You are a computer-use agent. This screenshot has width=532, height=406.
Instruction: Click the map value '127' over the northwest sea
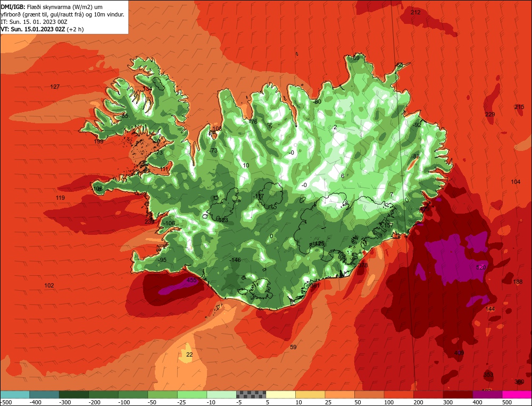pyautogui.click(x=55, y=87)
